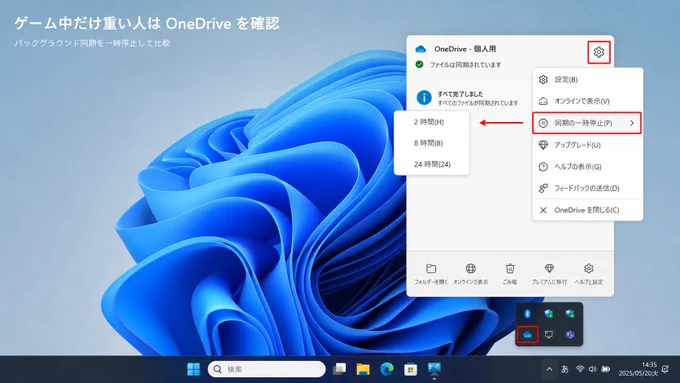
Task: Click the ファイルは同期されています status text
Action: [x=465, y=65]
